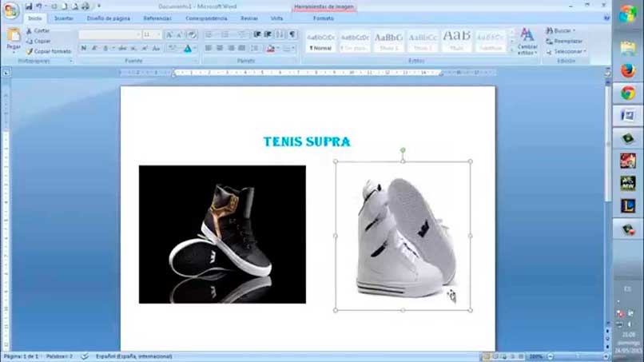Click the quick print printer icon

85,6
